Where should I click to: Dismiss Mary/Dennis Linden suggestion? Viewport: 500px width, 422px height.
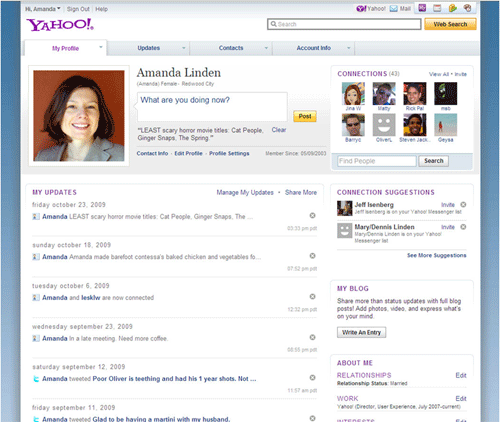(x=463, y=227)
